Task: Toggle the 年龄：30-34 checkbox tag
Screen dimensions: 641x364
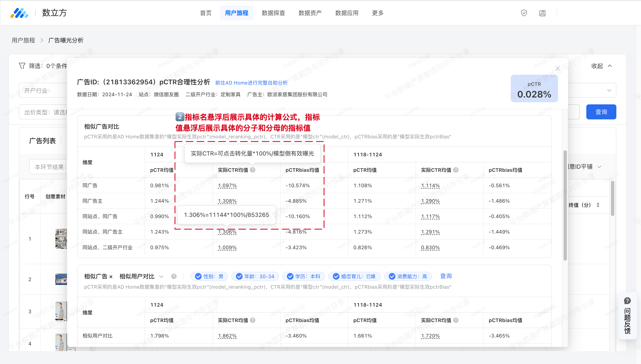Action: pos(239,276)
